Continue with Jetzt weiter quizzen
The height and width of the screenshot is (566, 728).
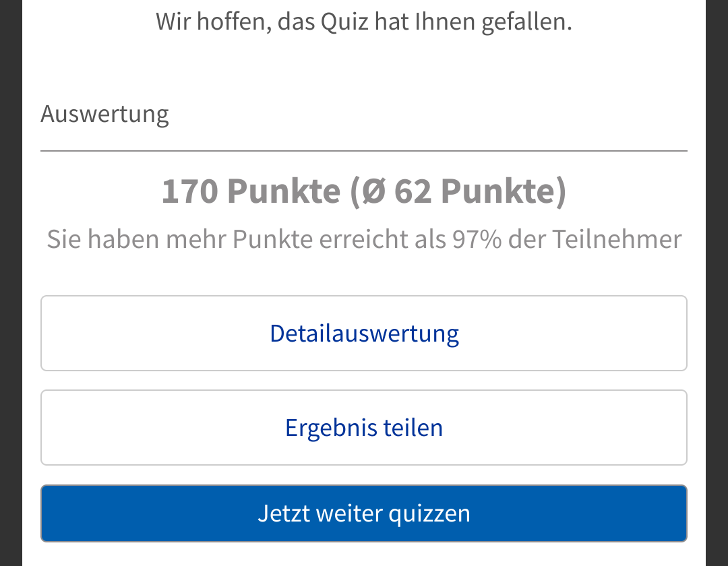coord(364,513)
